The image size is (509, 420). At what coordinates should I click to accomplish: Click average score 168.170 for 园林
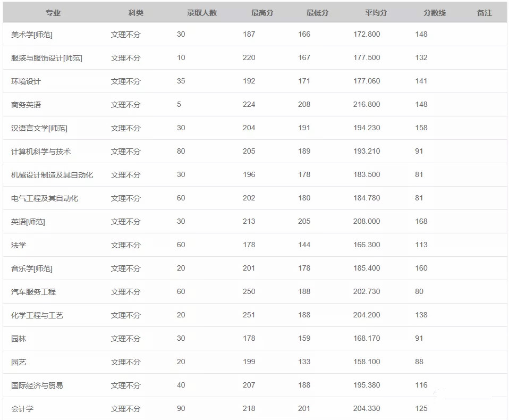(x=367, y=338)
